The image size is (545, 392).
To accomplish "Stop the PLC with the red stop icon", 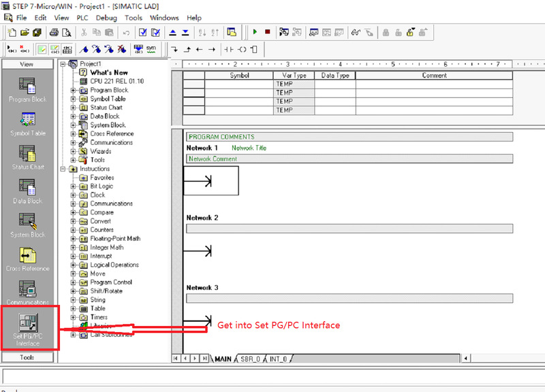I will [x=268, y=32].
